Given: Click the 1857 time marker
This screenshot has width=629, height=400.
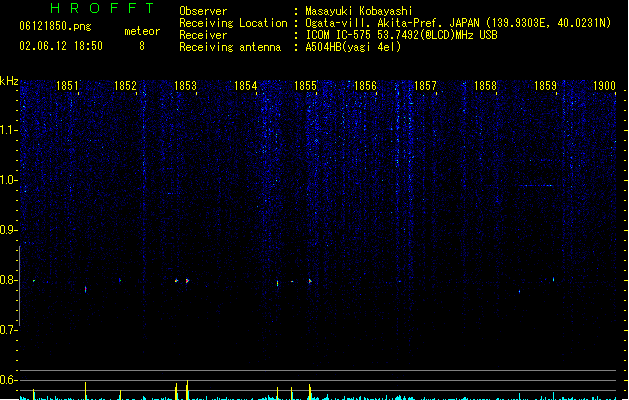Looking at the screenshot, I should click(425, 86).
